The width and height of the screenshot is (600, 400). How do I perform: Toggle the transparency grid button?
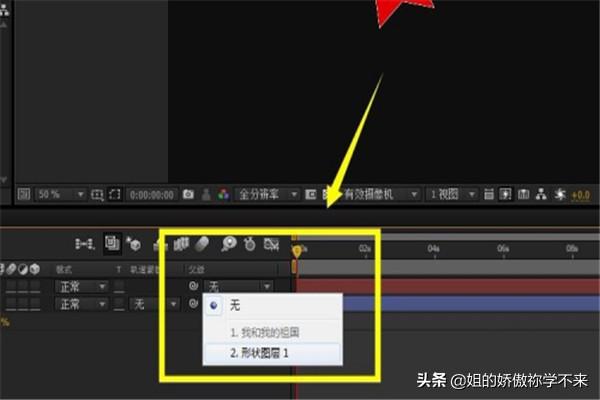pos(311,193)
